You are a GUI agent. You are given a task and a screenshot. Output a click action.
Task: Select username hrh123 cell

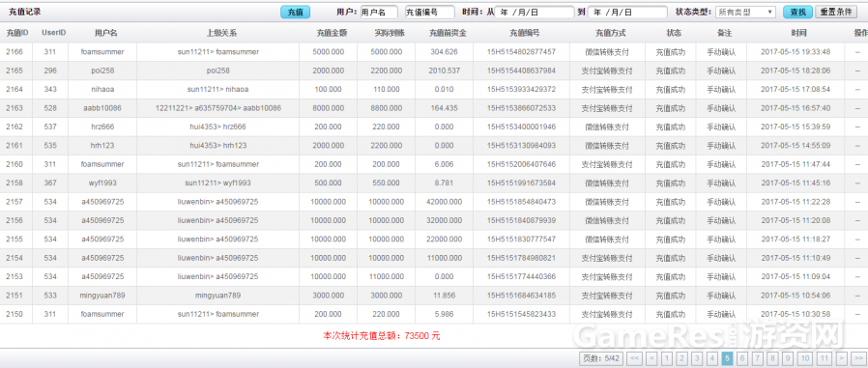coord(102,146)
